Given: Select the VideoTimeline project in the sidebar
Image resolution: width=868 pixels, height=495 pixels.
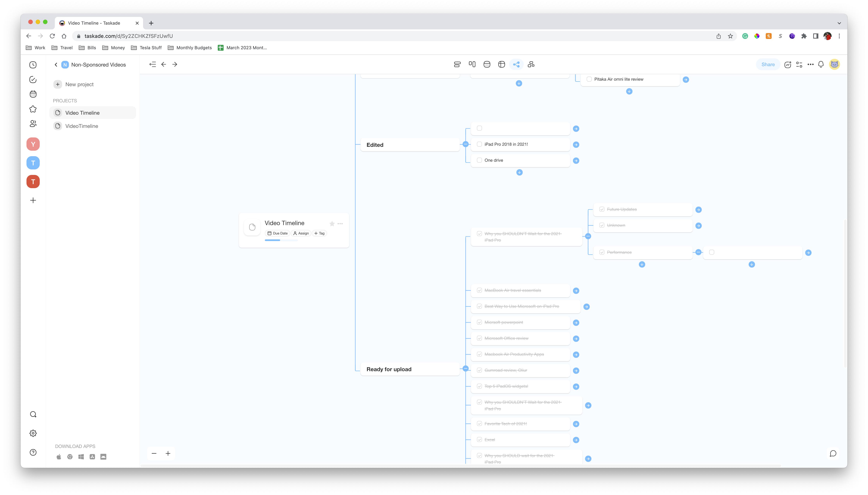Looking at the screenshot, I should pyautogui.click(x=82, y=126).
